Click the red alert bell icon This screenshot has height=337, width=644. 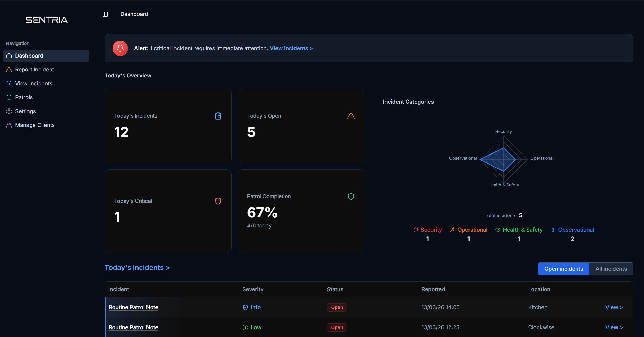pos(120,48)
